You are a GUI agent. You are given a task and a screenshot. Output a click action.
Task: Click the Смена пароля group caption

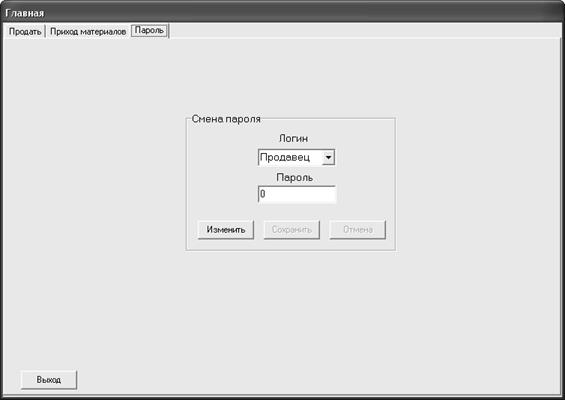pos(226,119)
